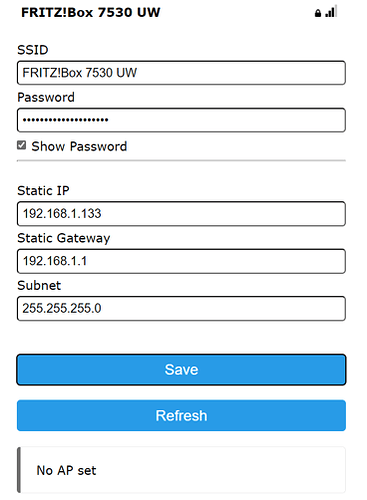The width and height of the screenshot is (367, 500).
Task: Focus the Static Gateway field showing 192.168.1.1
Action: 181,261
